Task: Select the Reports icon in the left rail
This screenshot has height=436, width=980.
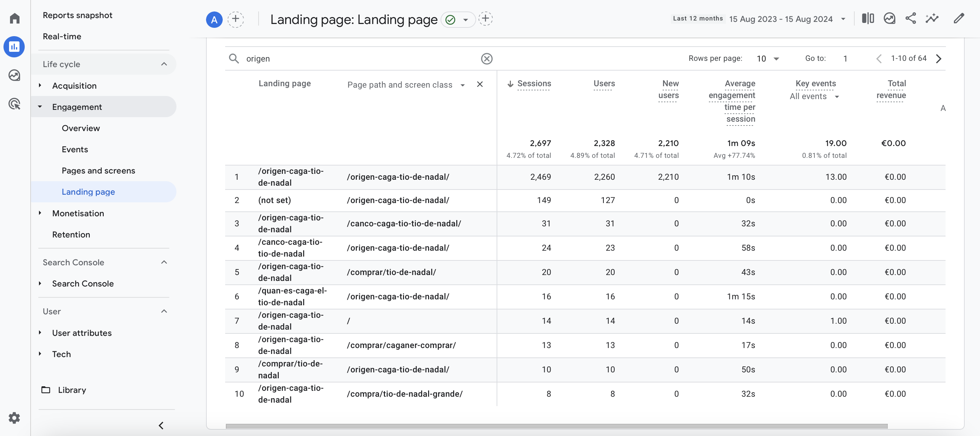Action: (x=14, y=47)
